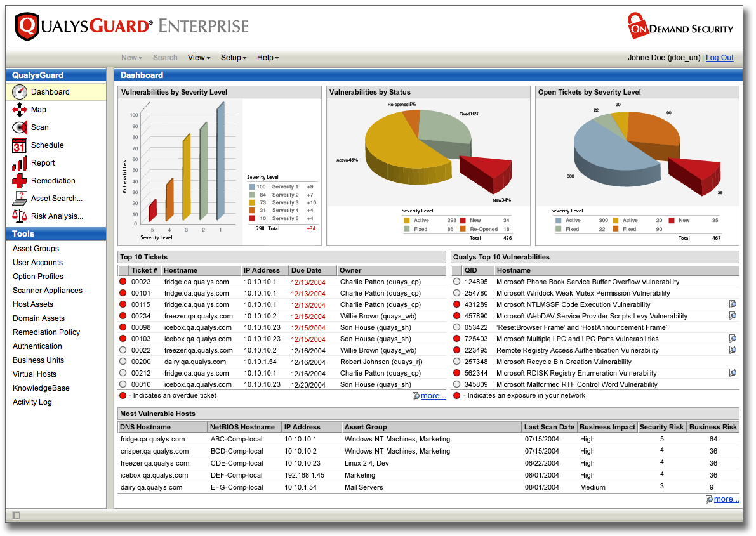
Task: Open Scanner Appliances link
Action: (x=47, y=291)
